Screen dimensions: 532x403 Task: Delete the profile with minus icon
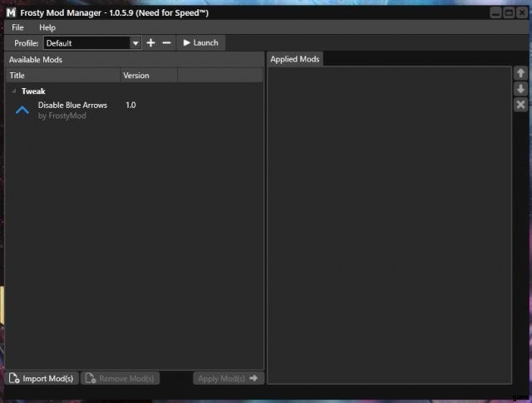point(166,43)
